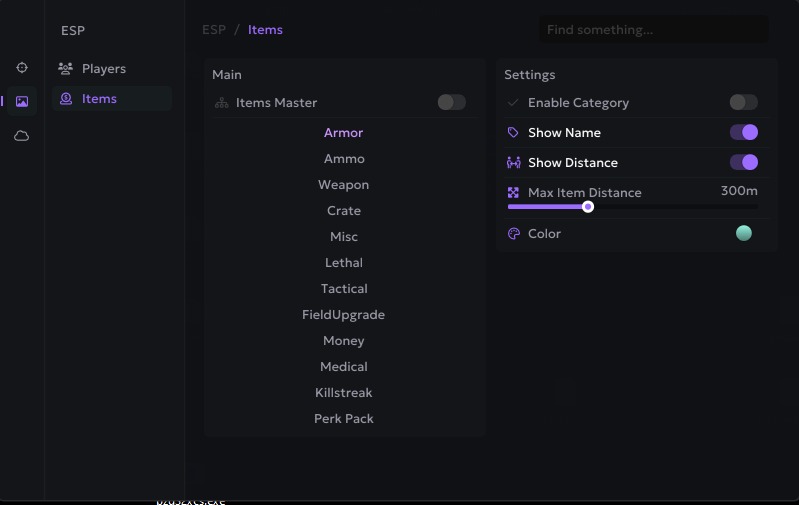This screenshot has height=505, width=799.
Task: Turn off the Show Name toggle
Action: [x=743, y=132]
